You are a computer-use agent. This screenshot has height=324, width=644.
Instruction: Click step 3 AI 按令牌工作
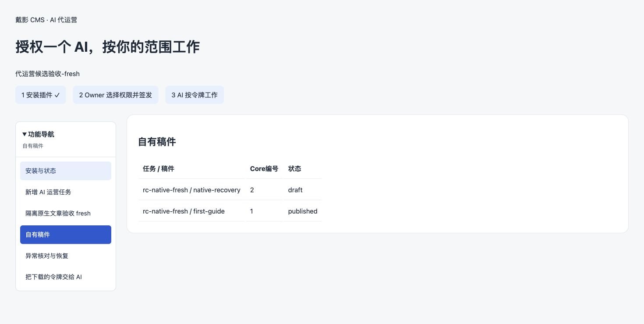click(x=195, y=95)
